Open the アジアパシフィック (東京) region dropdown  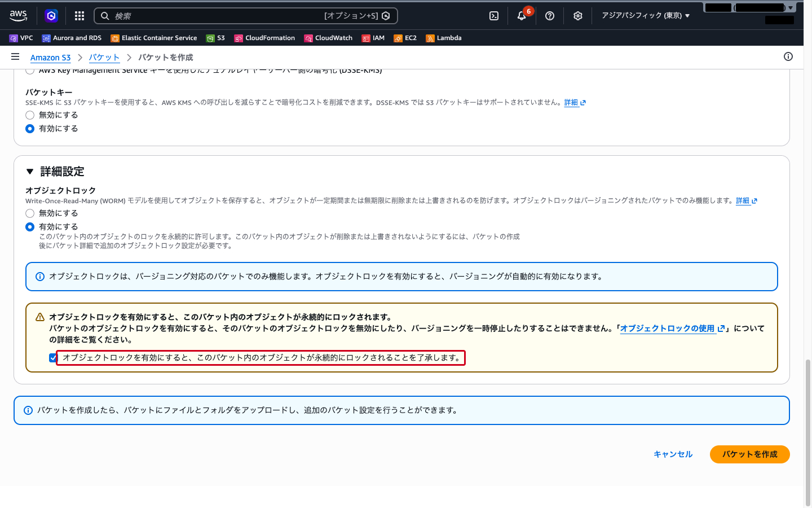[646, 16]
